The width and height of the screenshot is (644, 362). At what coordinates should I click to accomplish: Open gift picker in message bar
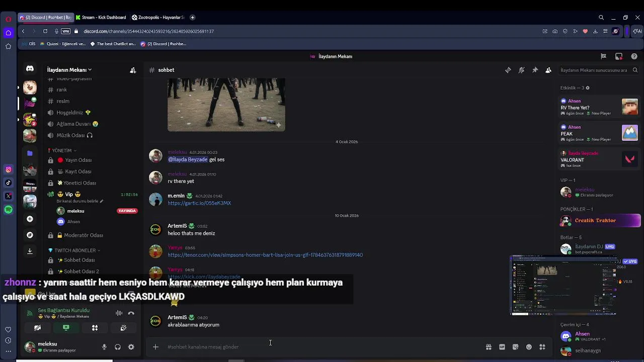[489, 347]
